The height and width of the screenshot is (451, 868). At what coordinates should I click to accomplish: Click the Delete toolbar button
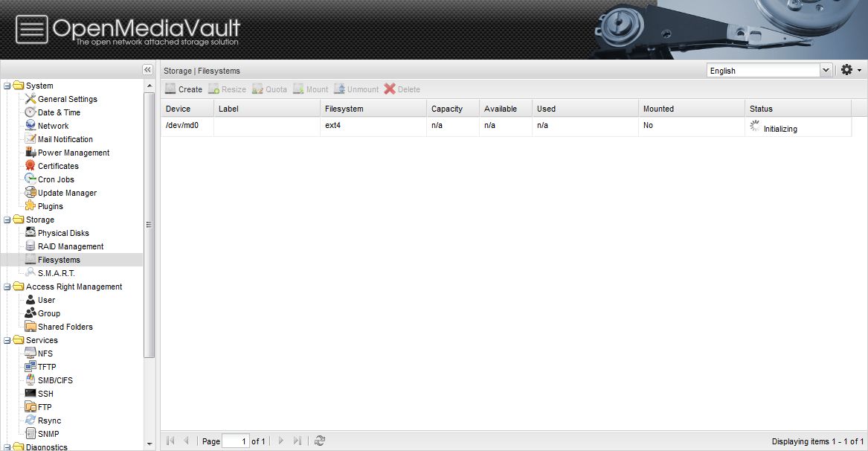[x=402, y=89]
